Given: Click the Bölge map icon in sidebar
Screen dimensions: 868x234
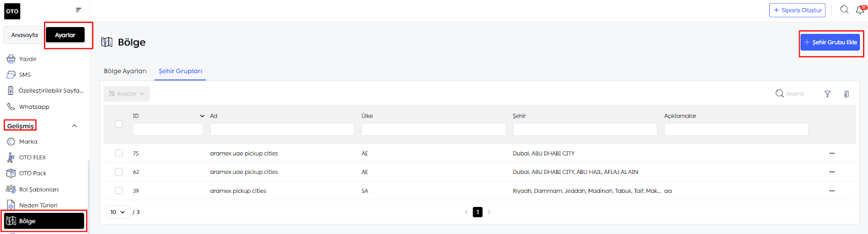Looking at the screenshot, I should click(11, 221).
